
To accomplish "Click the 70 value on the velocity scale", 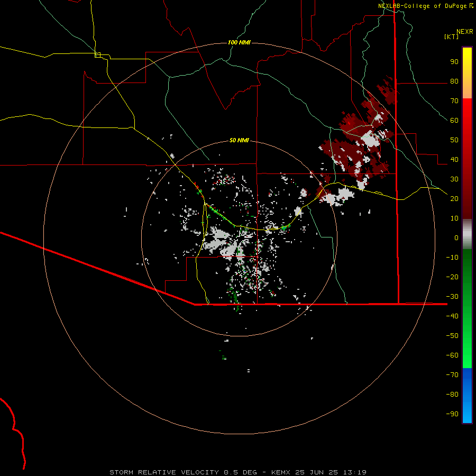I will 454,101.
